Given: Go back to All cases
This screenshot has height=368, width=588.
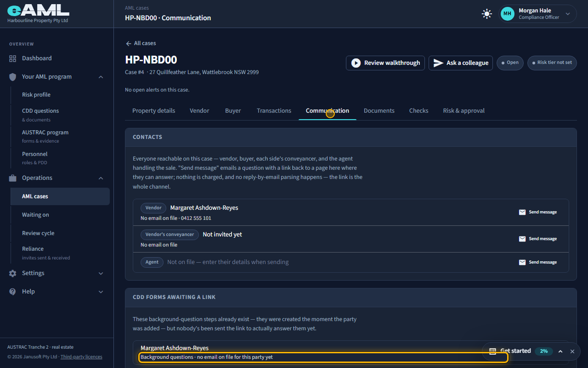Looking at the screenshot, I should click(141, 43).
